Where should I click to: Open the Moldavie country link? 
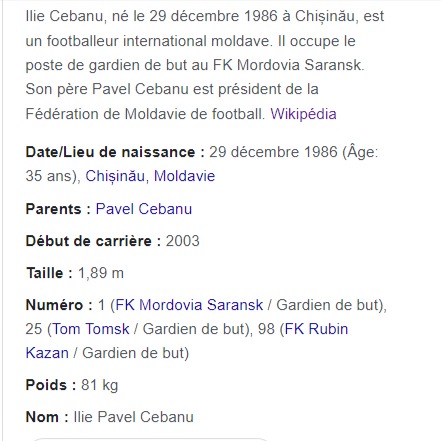pyautogui.click(x=184, y=176)
